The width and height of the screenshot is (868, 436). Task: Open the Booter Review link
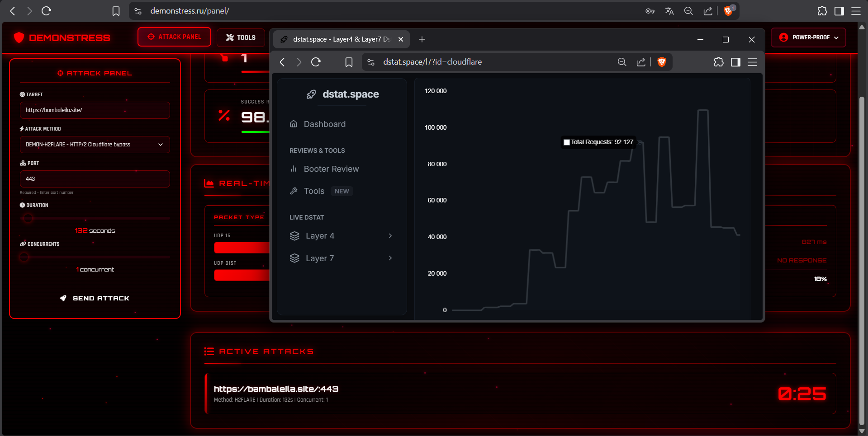point(331,169)
